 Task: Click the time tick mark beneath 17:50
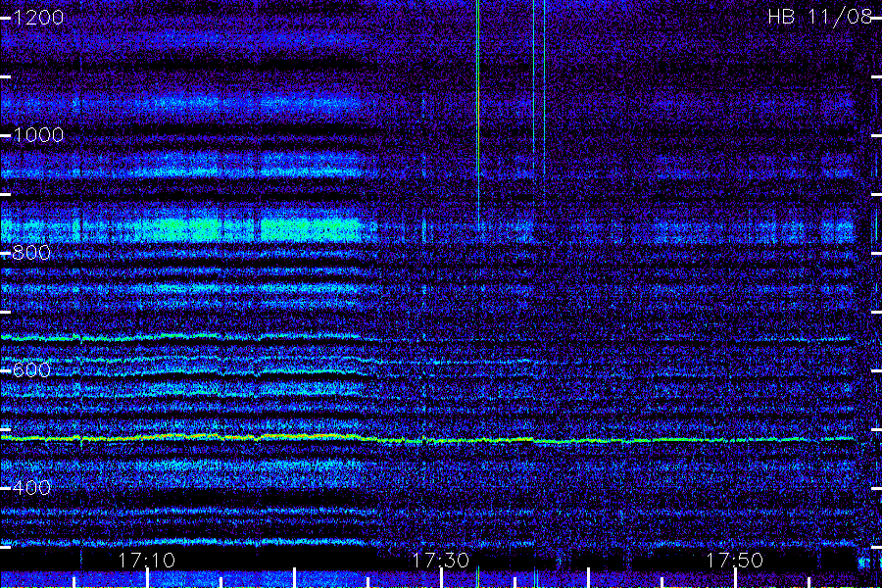click(x=735, y=578)
